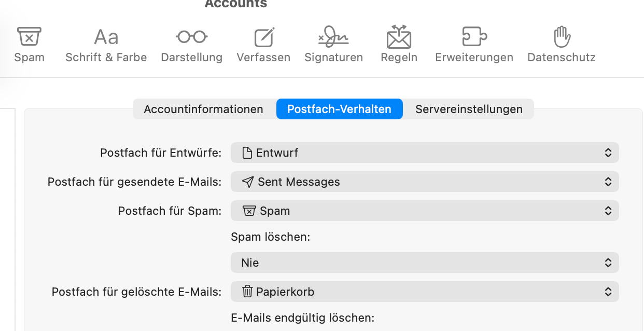
Task: Open the Papierkorb mailbox dropdown
Action: [425, 292]
